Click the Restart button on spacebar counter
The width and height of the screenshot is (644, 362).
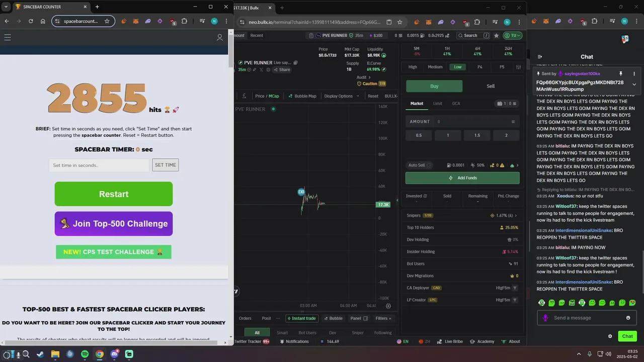(114, 194)
